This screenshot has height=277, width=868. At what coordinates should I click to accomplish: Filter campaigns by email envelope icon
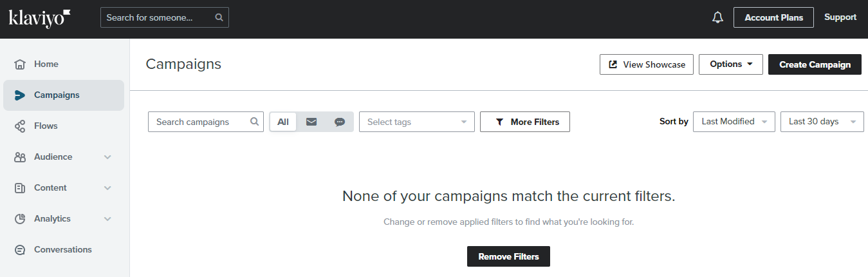(x=311, y=122)
